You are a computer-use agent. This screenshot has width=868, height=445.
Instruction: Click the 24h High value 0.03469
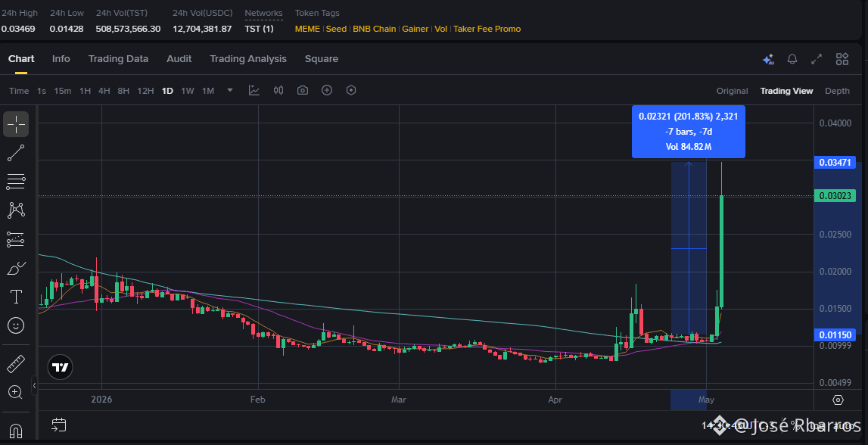tap(18, 29)
